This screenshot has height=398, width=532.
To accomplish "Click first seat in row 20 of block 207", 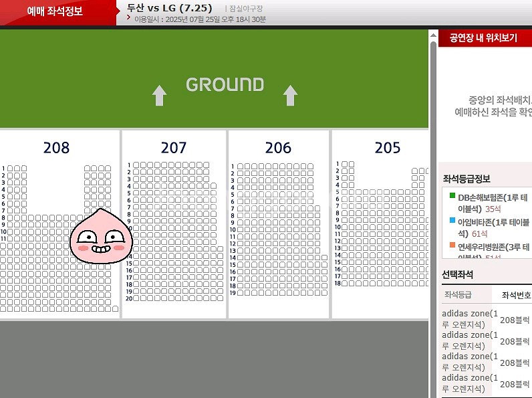I will (x=136, y=298).
